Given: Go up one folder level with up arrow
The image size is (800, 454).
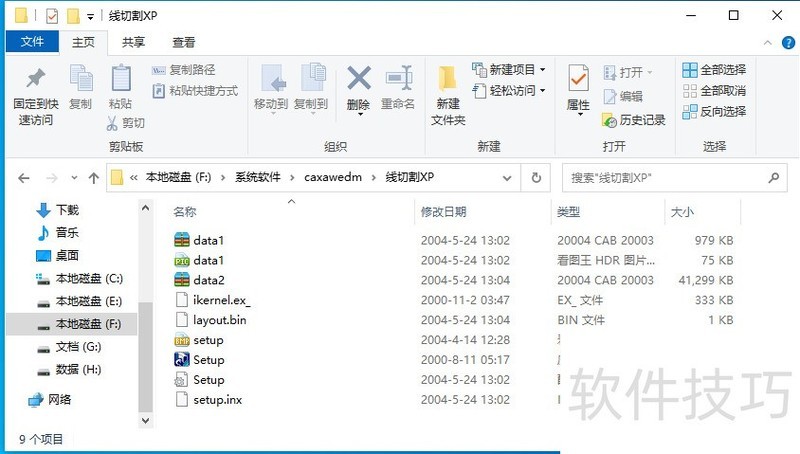Looking at the screenshot, I should 93,178.
